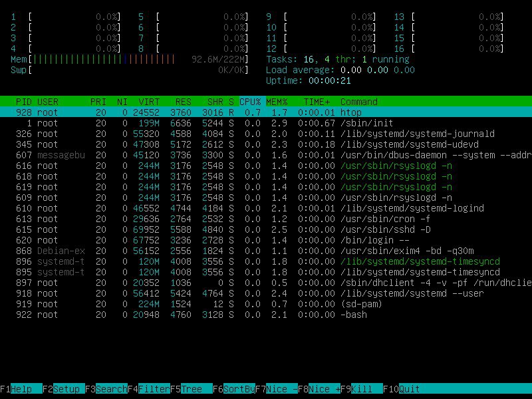Image resolution: width=532 pixels, height=399 pixels.
Task: Select the /usr/sbin/sshd -D row
Action: click(x=266, y=229)
